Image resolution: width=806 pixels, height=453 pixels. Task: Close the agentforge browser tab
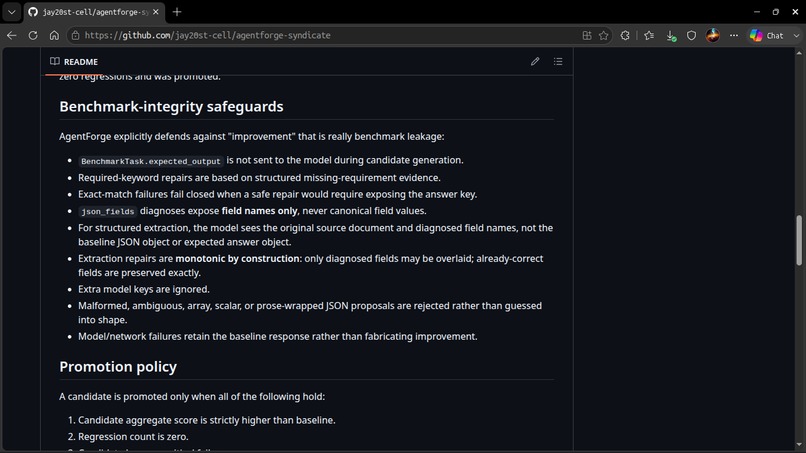(x=156, y=12)
